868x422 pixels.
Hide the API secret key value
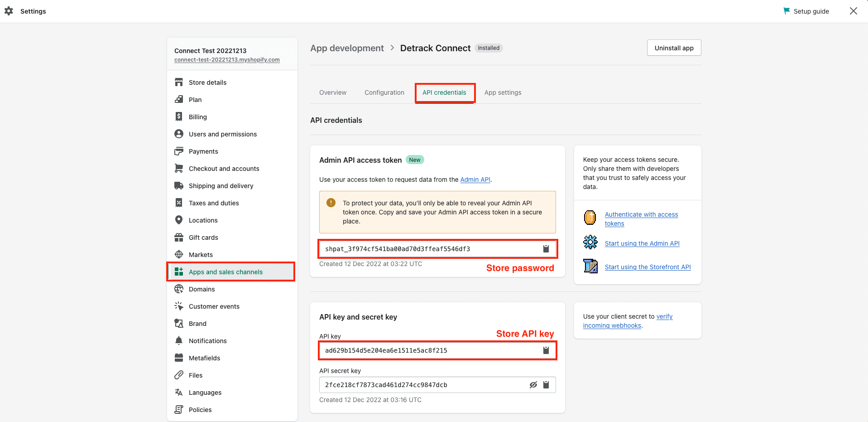click(x=533, y=385)
